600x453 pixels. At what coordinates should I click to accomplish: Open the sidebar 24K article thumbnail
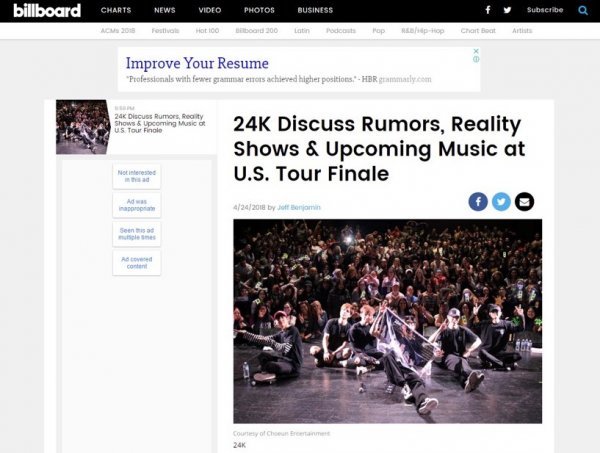(x=83, y=127)
